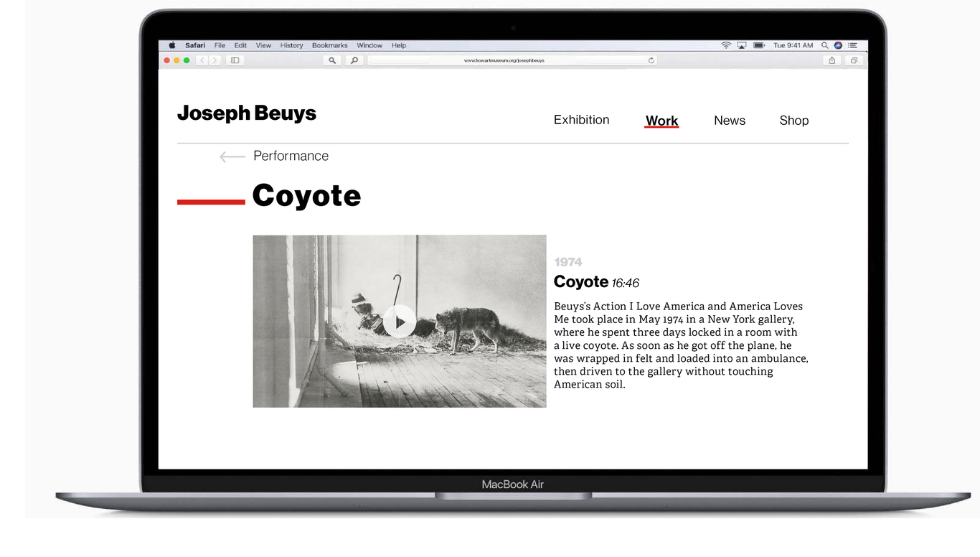Open the Bookmarks menu

(x=329, y=45)
